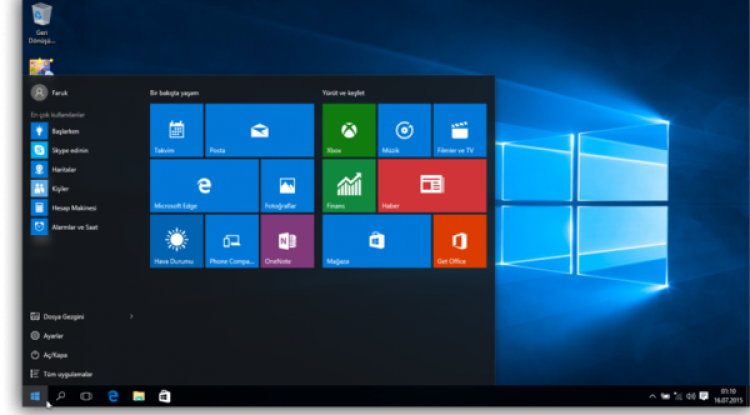Open File Explorer from the taskbar
750x415 pixels.
[139, 396]
